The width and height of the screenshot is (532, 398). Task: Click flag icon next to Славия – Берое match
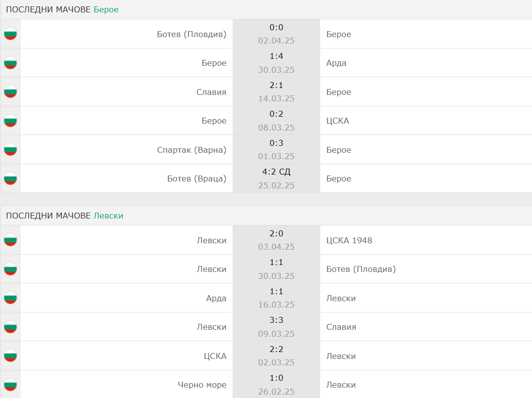tap(10, 91)
